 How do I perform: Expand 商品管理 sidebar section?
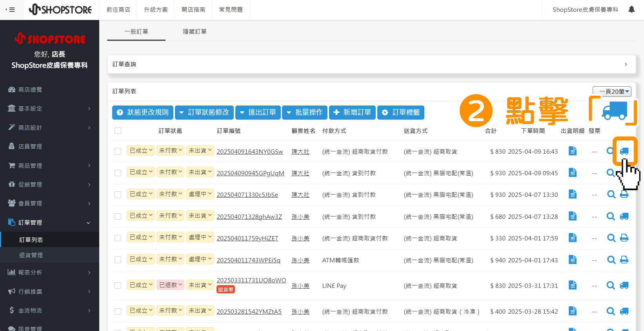pos(49,165)
